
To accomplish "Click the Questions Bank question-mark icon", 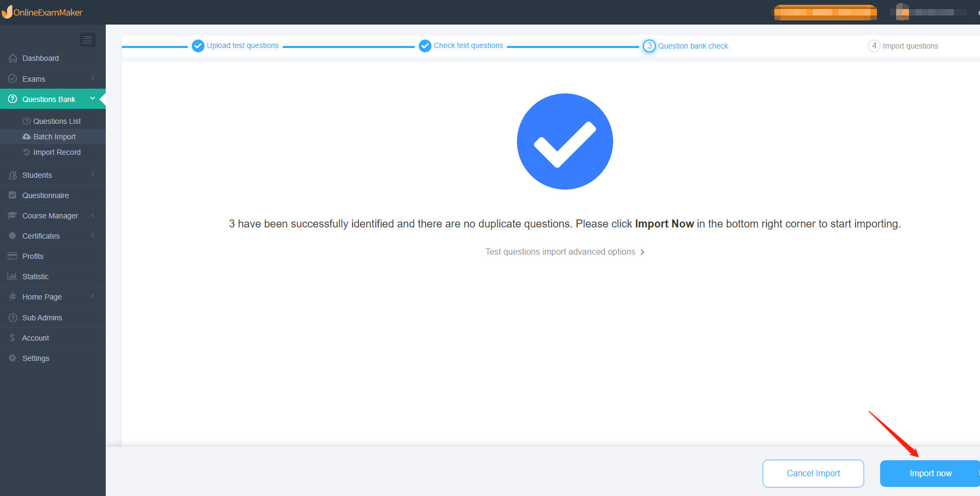I will [13, 99].
